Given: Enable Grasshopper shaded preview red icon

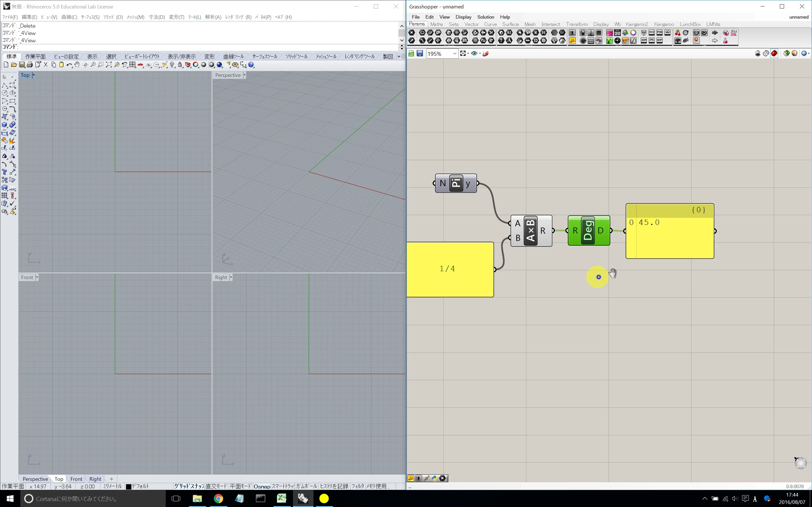Looking at the screenshot, I should click(x=774, y=54).
